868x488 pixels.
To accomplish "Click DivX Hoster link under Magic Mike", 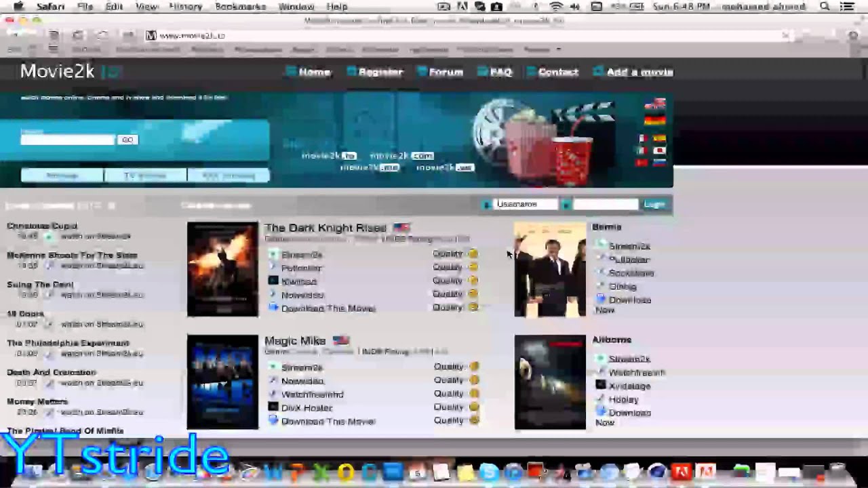I will 307,408.
